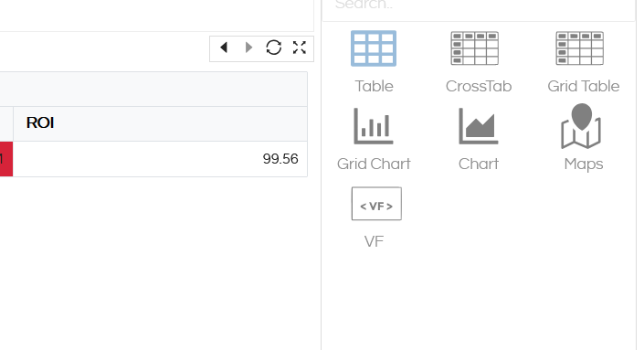Click the refresh report icon

273,48
